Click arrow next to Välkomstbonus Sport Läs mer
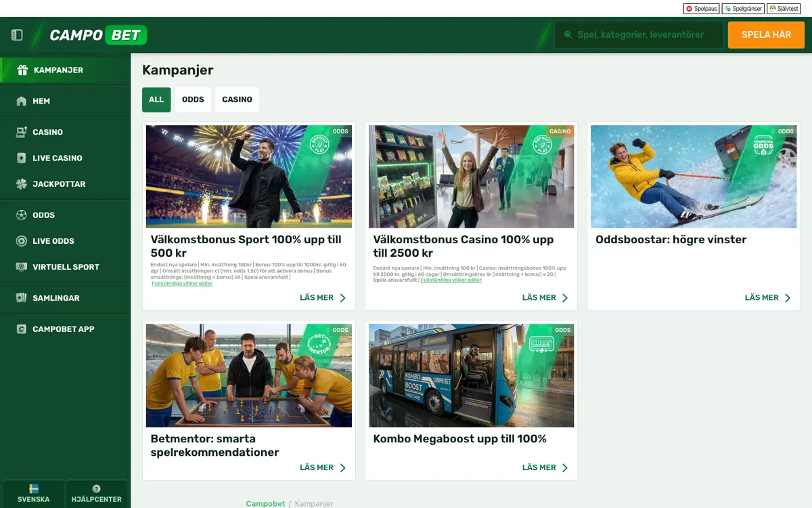 click(x=342, y=298)
